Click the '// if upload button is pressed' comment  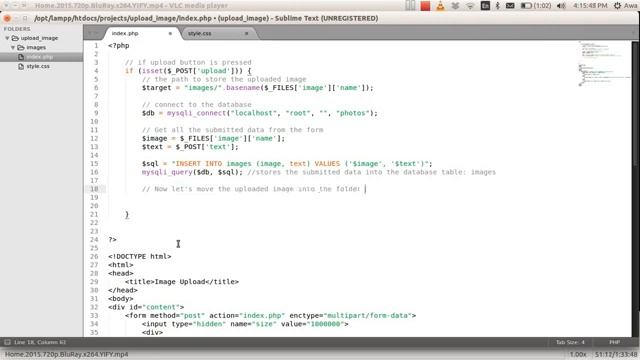tap(188, 62)
